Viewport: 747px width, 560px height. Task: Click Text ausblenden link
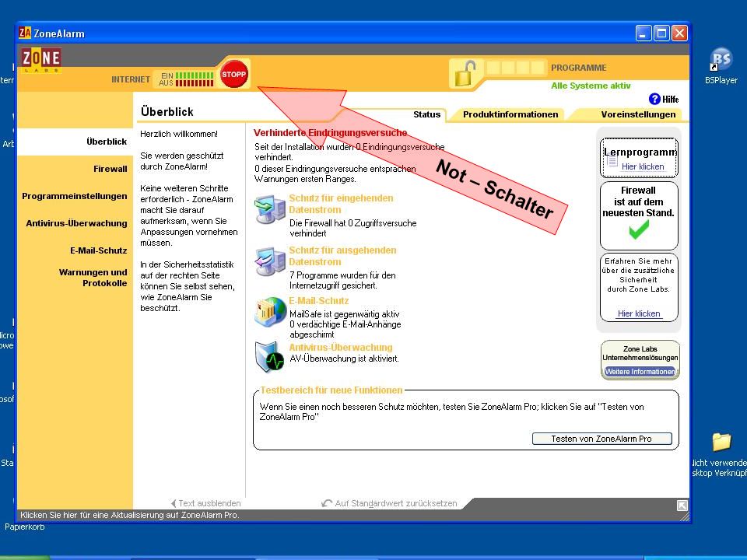point(205,503)
